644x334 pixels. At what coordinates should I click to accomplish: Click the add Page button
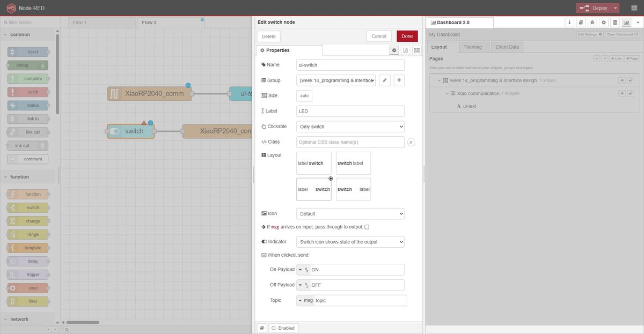632,58
